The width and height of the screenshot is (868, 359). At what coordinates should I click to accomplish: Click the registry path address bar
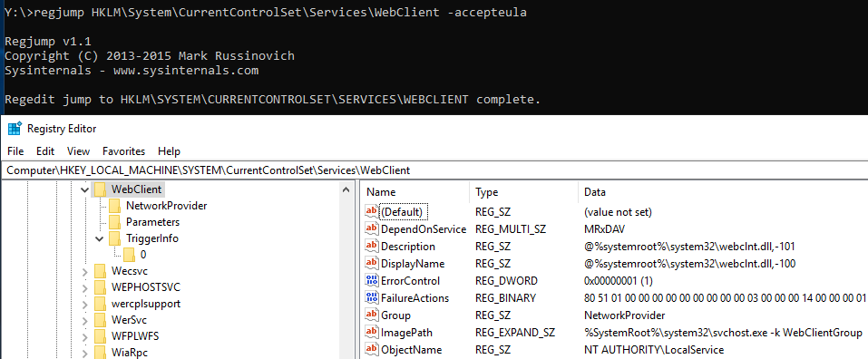tap(434, 170)
